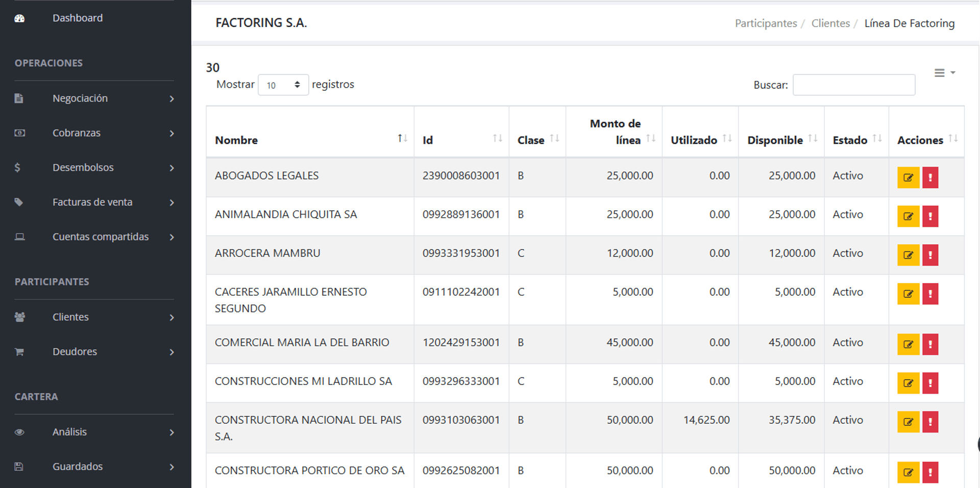Click red alert button for ABOGADOS LEGALES
980x488 pixels.
pos(930,177)
